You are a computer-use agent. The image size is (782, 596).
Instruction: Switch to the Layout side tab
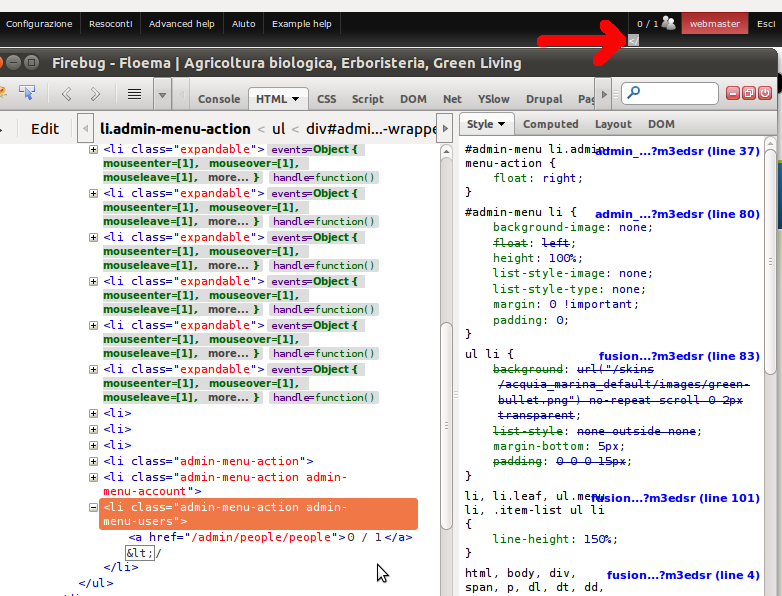pyautogui.click(x=613, y=124)
